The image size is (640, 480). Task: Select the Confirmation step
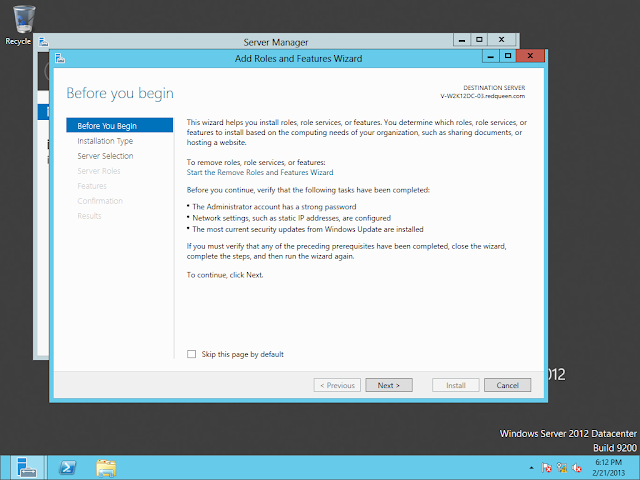coord(100,201)
